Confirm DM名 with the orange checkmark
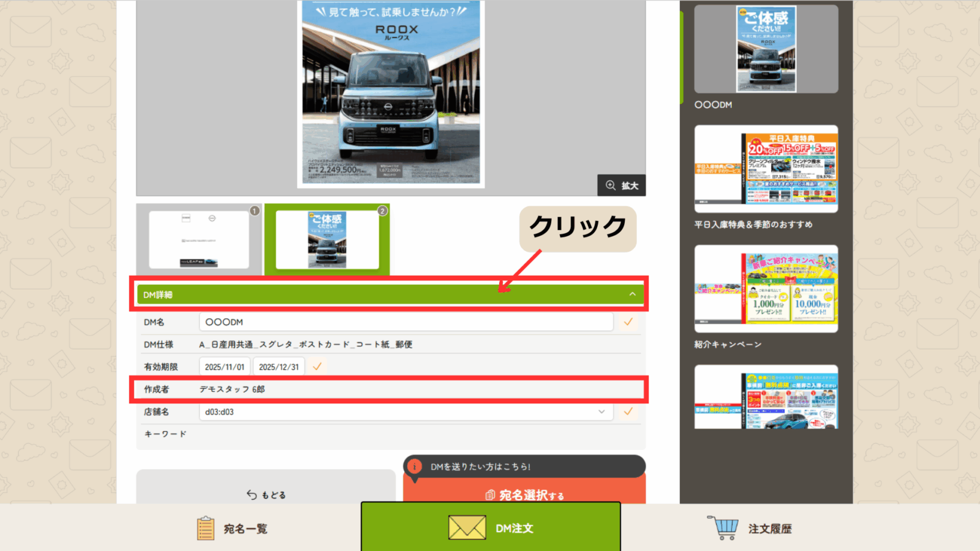Image resolution: width=980 pixels, height=551 pixels. click(x=628, y=322)
